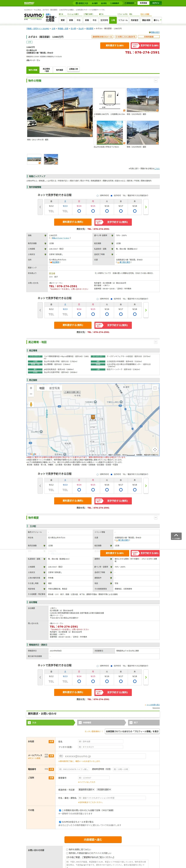Click the help icon beside 土地の権利形態
The image size is (186, 868).
[x=44, y=578]
